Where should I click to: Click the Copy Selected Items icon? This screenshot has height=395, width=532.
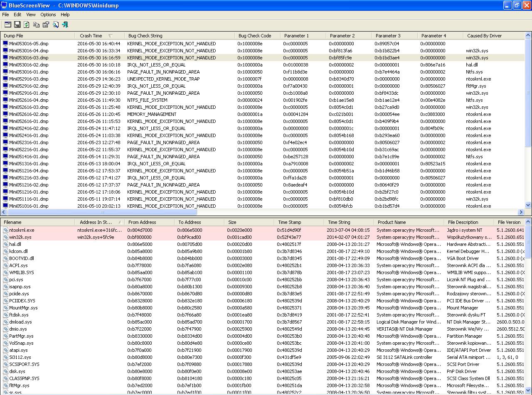pos(36,25)
